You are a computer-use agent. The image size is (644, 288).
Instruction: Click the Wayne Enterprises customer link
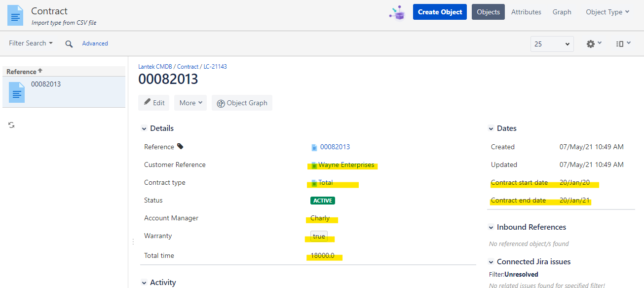pyautogui.click(x=346, y=165)
